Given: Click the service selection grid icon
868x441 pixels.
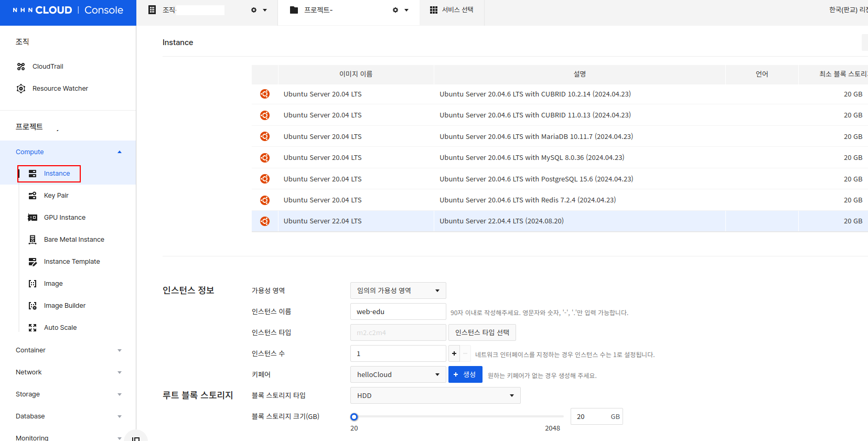Looking at the screenshot, I should tap(434, 10).
